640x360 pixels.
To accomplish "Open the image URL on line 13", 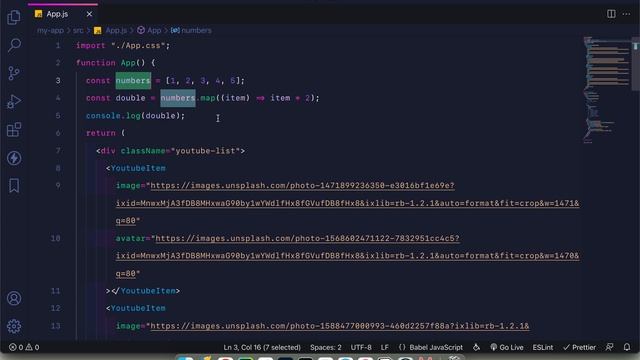I will click(340, 326).
